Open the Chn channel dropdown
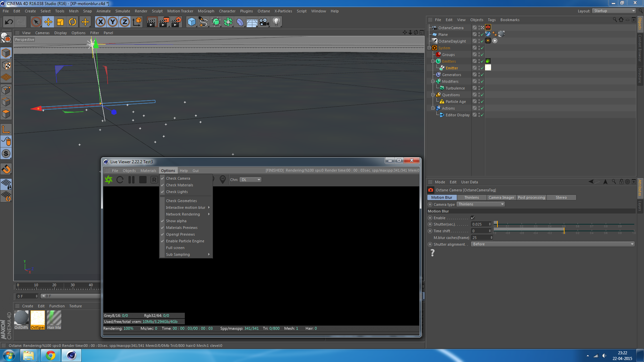The image size is (644, 362). [251, 180]
